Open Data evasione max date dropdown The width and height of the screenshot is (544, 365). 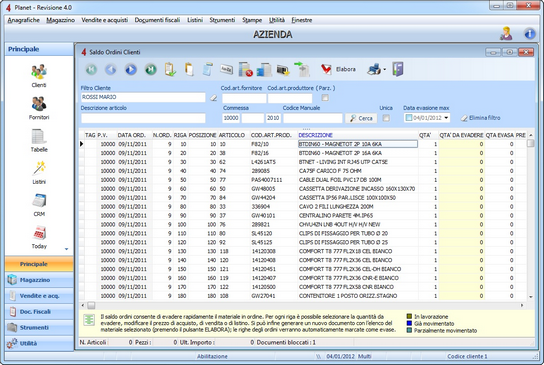pos(446,118)
